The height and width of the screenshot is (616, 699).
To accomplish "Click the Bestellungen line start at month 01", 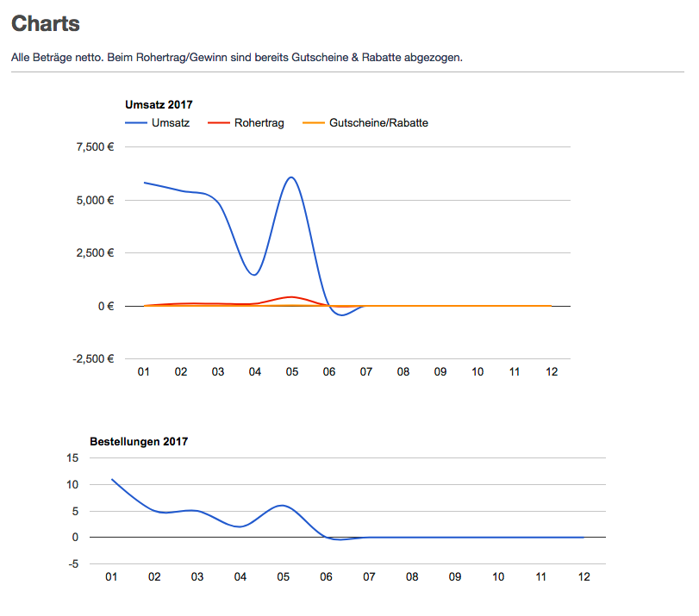I will pos(112,480).
